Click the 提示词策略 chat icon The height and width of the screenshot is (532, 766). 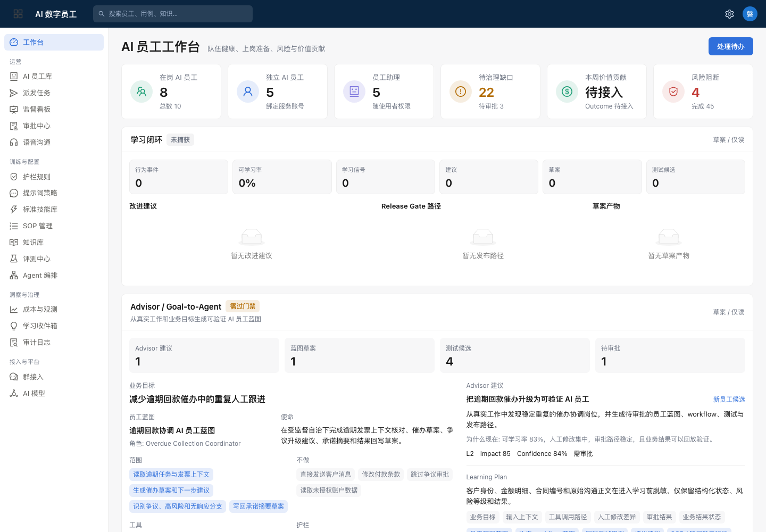[x=14, y=193]
